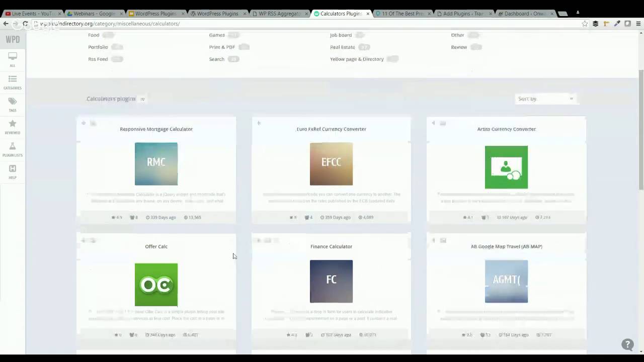Open Plugin Lists in the sidebar

coord(13,149)
